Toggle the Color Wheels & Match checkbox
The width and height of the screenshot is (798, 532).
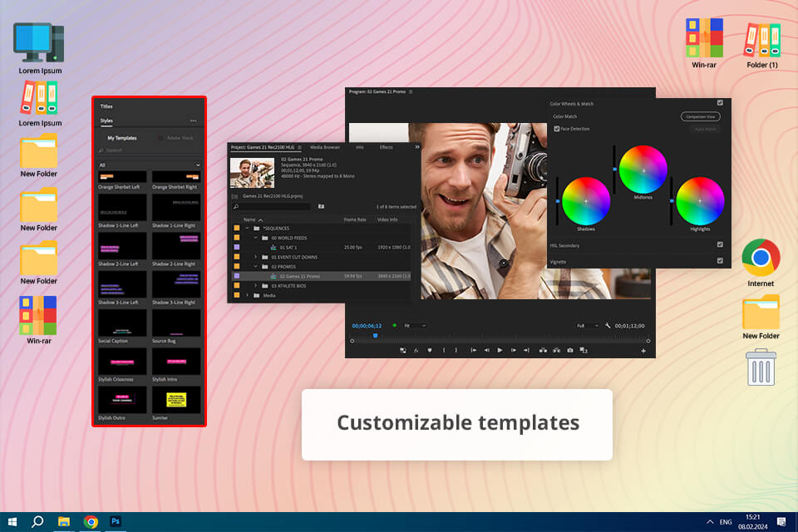coord(720,103)
